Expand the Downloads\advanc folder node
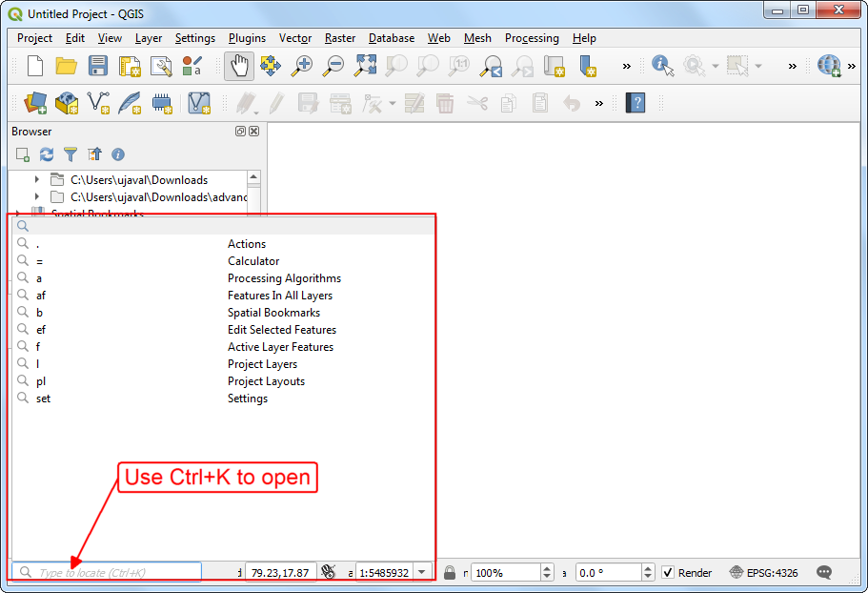 [x=37, y=196]
